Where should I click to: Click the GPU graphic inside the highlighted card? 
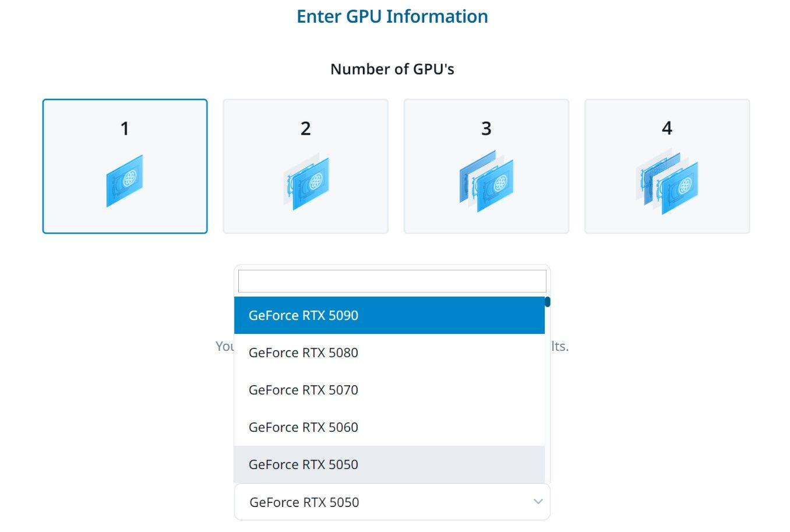coord(125,181)
